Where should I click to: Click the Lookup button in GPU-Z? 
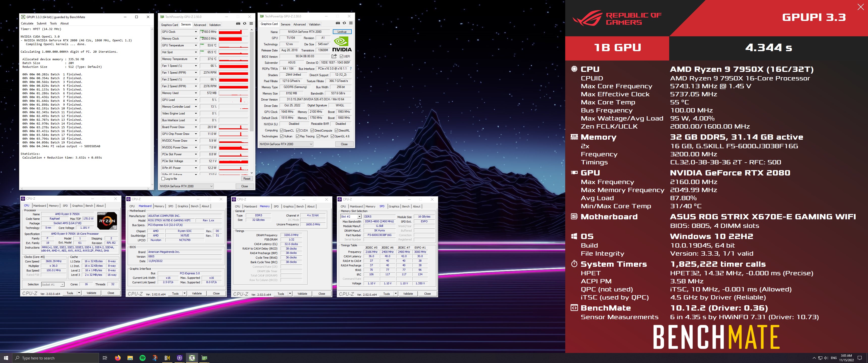click(342, 32)
